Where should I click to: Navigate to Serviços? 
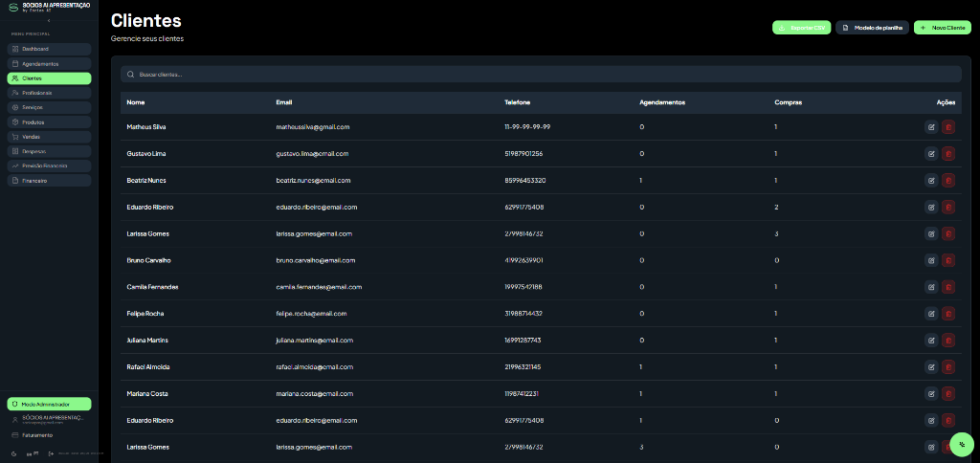coord(49,107)
